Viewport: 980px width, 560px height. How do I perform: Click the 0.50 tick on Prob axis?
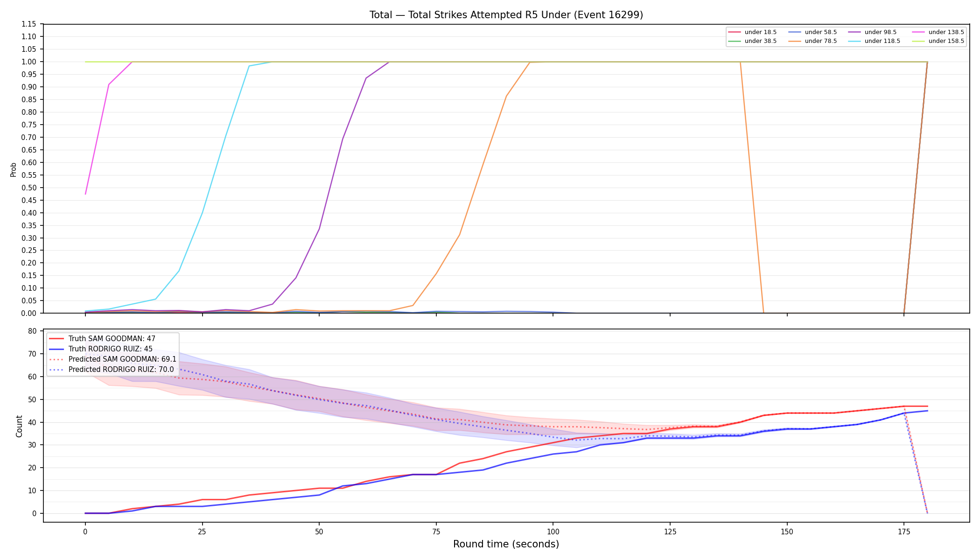coord(29,188)
